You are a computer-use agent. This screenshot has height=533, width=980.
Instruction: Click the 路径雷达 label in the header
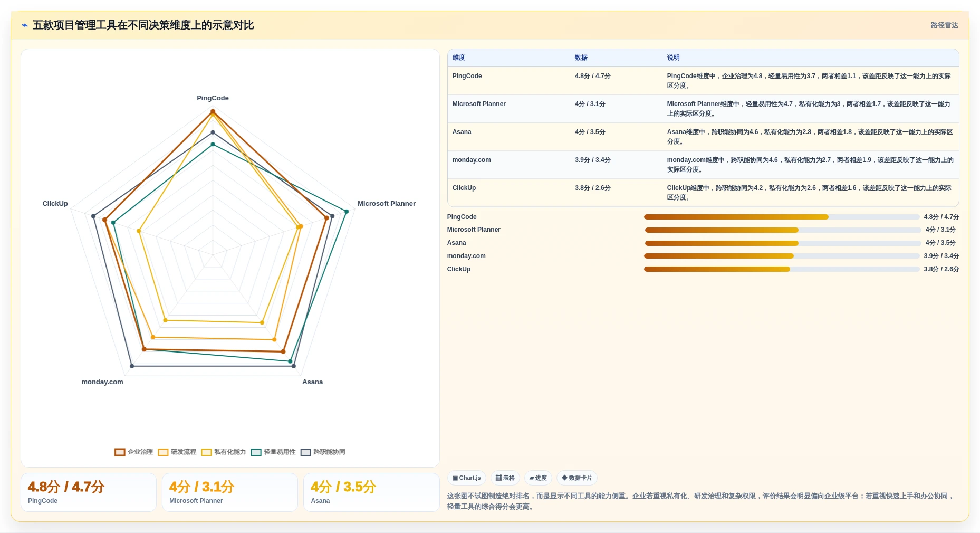pos(944,25)
